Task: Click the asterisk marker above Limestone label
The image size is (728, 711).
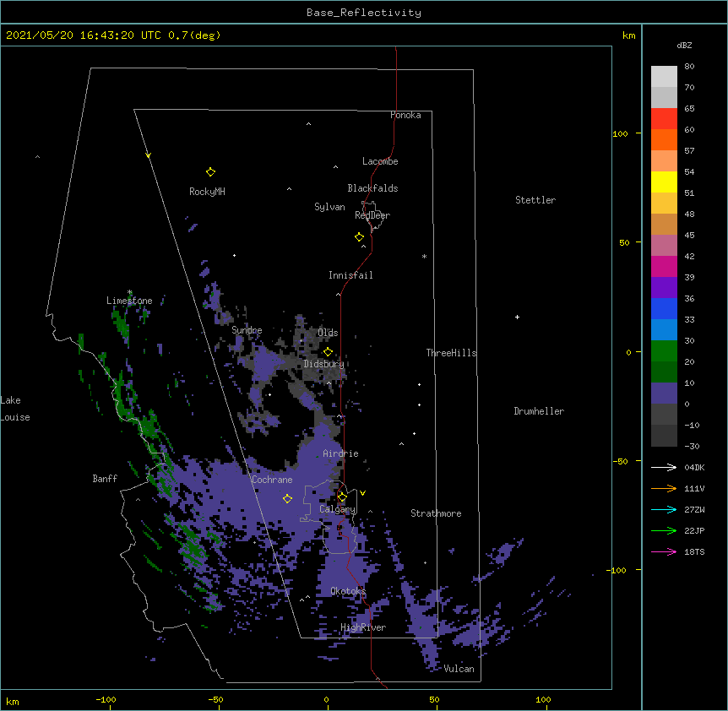Action: click(x=129, y=292)
